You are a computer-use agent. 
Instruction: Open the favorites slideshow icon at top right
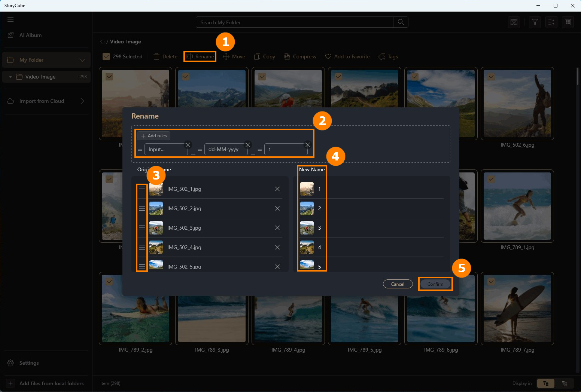coord(514,22)
